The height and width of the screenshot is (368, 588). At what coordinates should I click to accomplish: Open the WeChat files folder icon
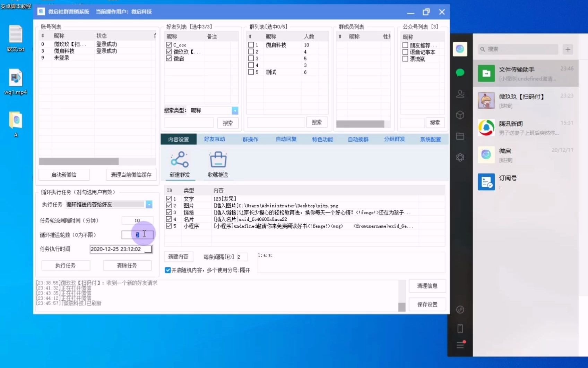coord(460,136)
